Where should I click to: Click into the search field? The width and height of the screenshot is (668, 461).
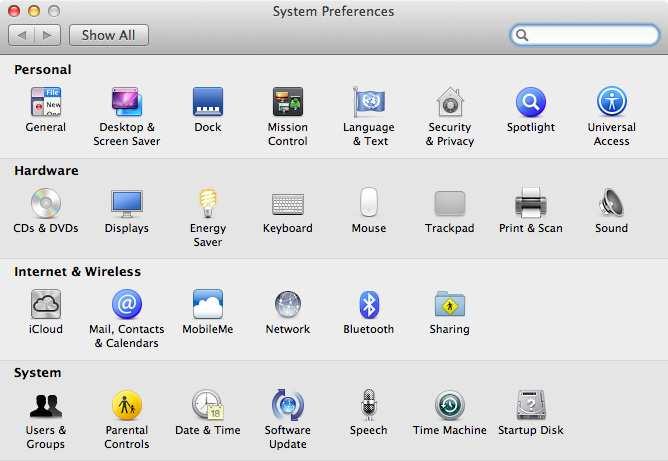584,35
